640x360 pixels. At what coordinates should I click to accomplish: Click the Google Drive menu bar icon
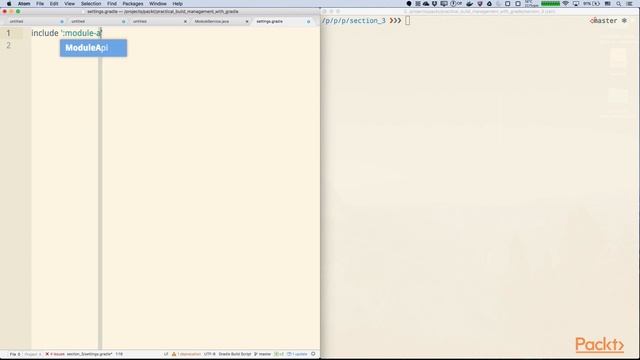coord(489,4)
